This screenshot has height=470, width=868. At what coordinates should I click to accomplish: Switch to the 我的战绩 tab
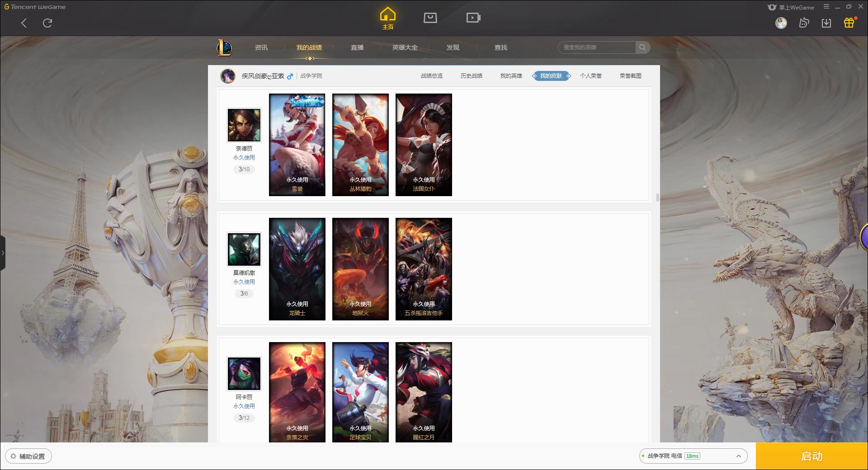309,47
